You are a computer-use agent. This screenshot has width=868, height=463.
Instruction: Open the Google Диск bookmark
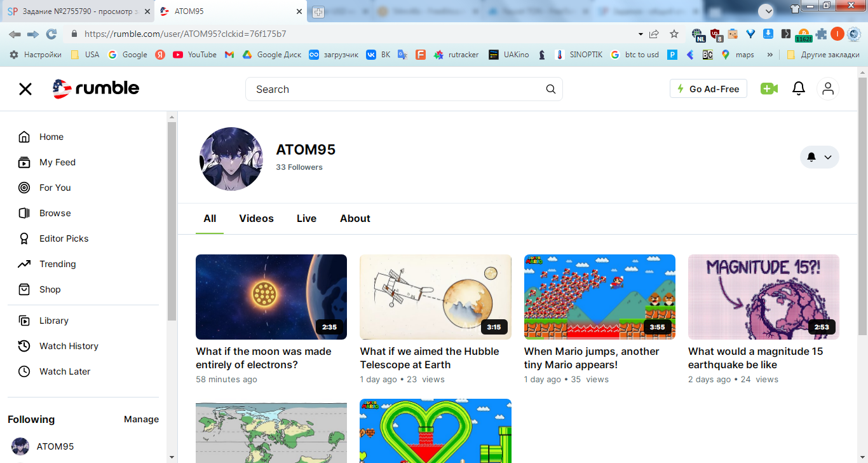(271, 55)
